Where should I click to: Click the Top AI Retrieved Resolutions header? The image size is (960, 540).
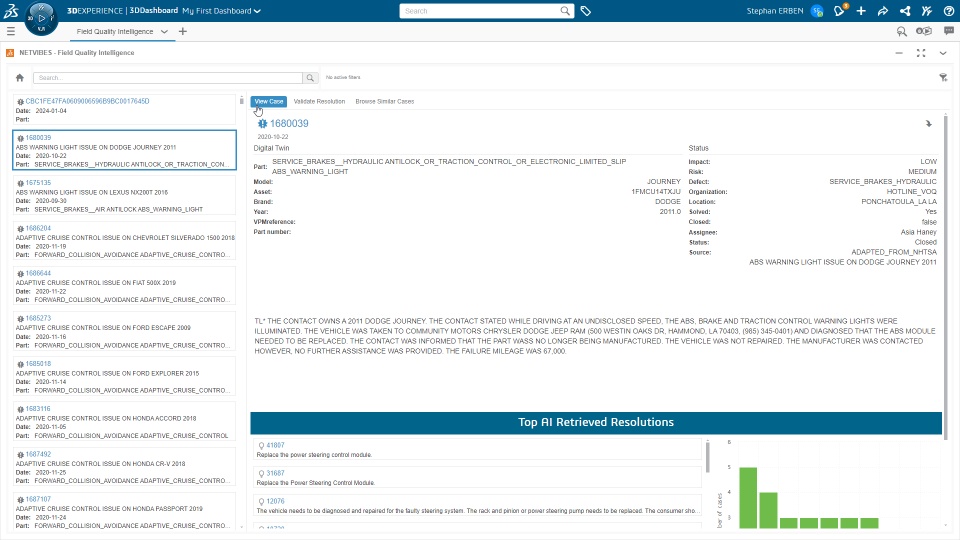pos(596,422)
